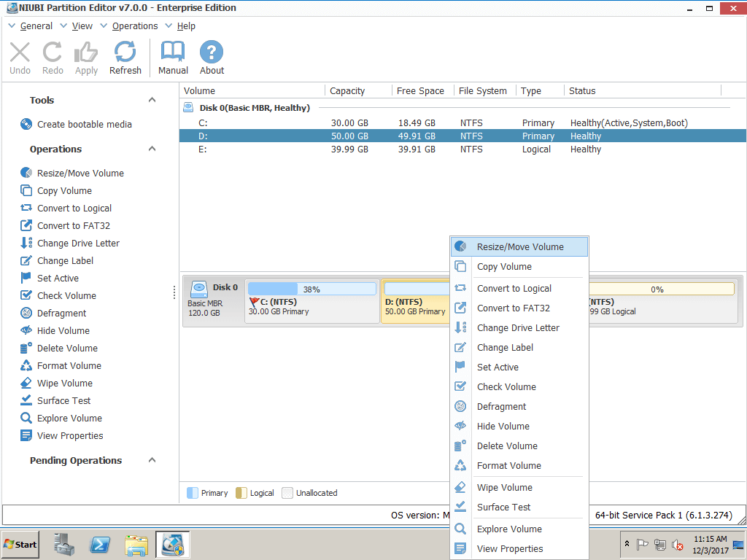The width and height of the screenshot is (747, 560).
Task: Collapse the Pending Operations section
Action: (x=152, y=461)
